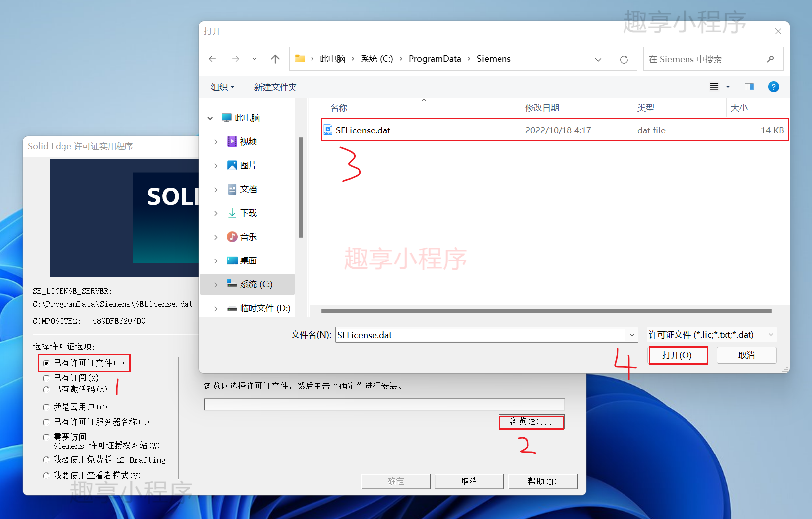Click the 帮助(H) button
The height and width of the screenshot is (519, 812).
tap(543, 481)
